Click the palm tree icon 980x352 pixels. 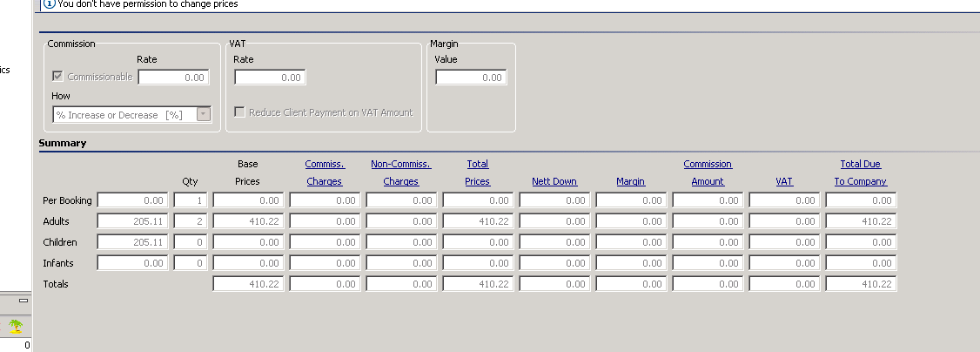(16, 326)
